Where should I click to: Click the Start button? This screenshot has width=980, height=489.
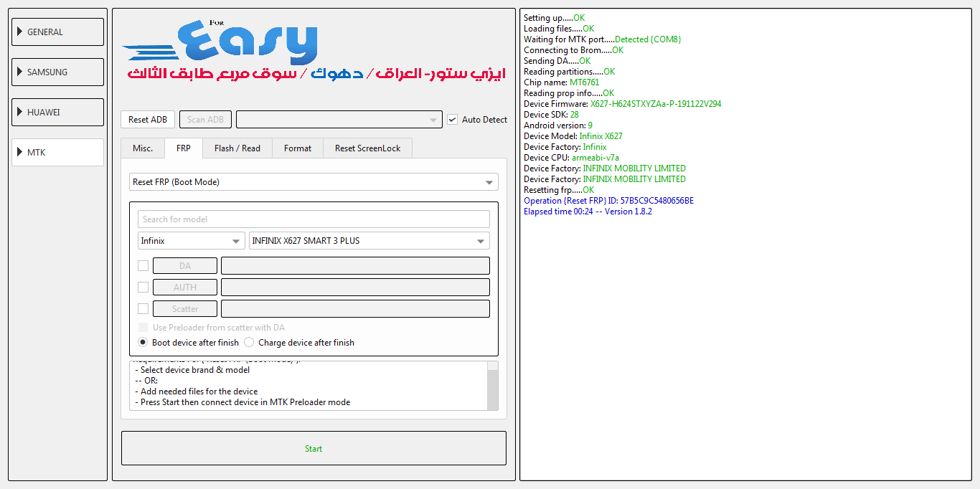pos(314,448)
